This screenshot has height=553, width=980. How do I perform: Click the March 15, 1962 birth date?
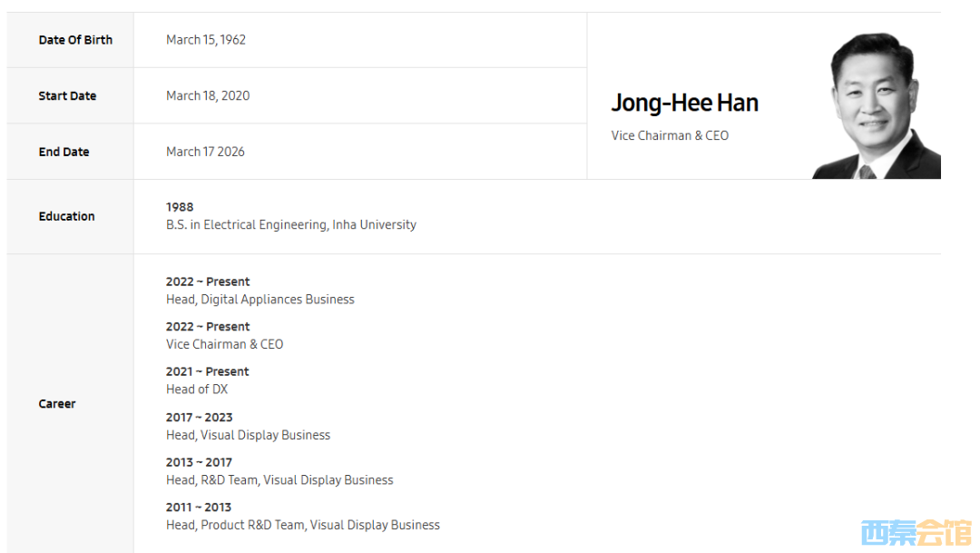(x=206, y=40)
